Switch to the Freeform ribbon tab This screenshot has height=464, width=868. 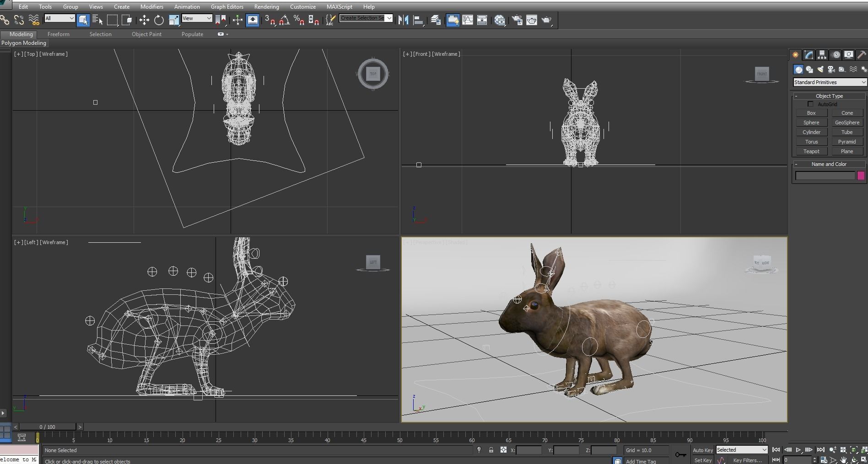[59, 34]
